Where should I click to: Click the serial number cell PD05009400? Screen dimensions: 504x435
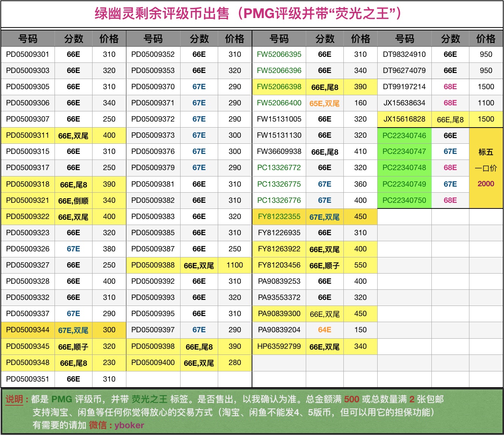(x=153, y=362)
